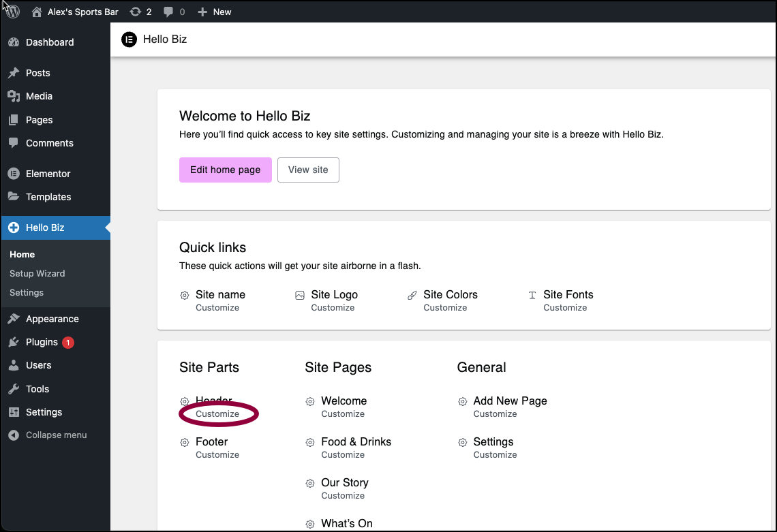Image resolution: width=777 pixels, height=532 pixels.
Task: Click the Templates folder icon
Action: tap(14, 197)
